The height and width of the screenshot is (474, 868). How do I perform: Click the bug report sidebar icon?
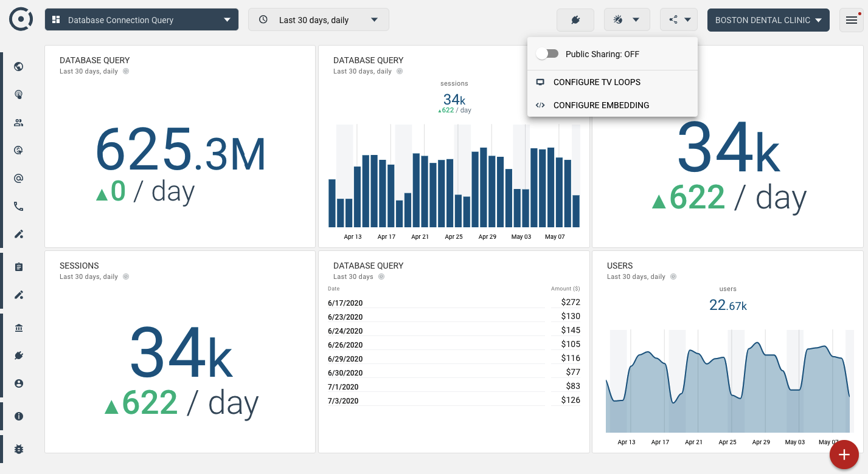point(19,449)
